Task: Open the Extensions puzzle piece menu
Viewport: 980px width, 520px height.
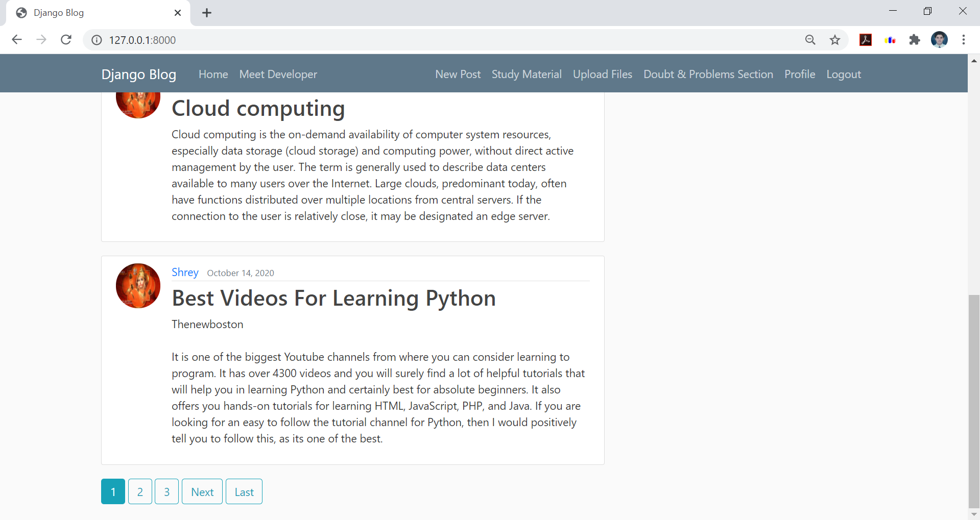Action: (915, 40)
